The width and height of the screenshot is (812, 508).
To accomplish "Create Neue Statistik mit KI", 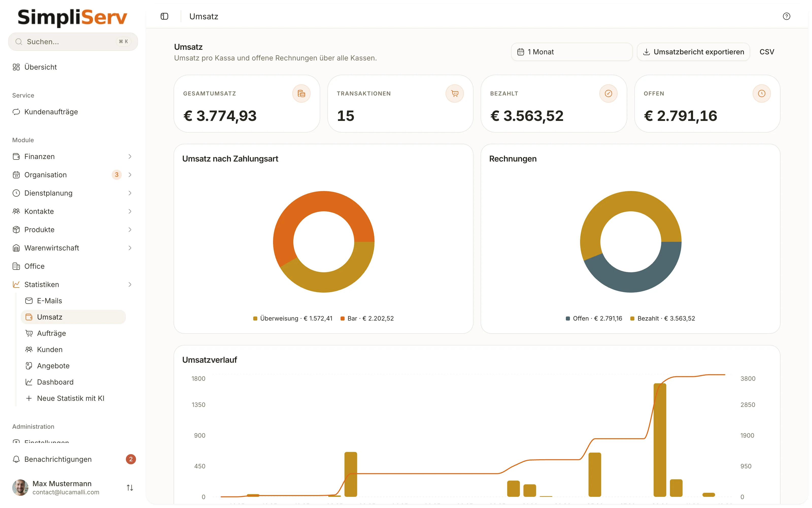I will 73,399.
